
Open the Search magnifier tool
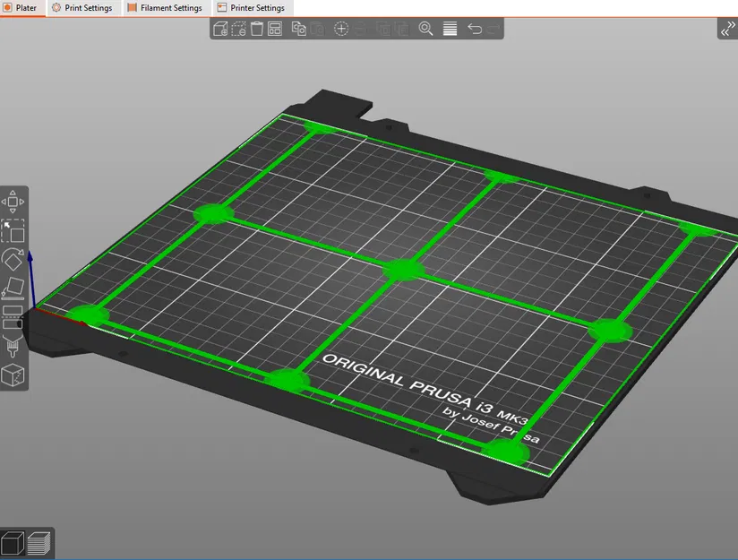[426, 29]
